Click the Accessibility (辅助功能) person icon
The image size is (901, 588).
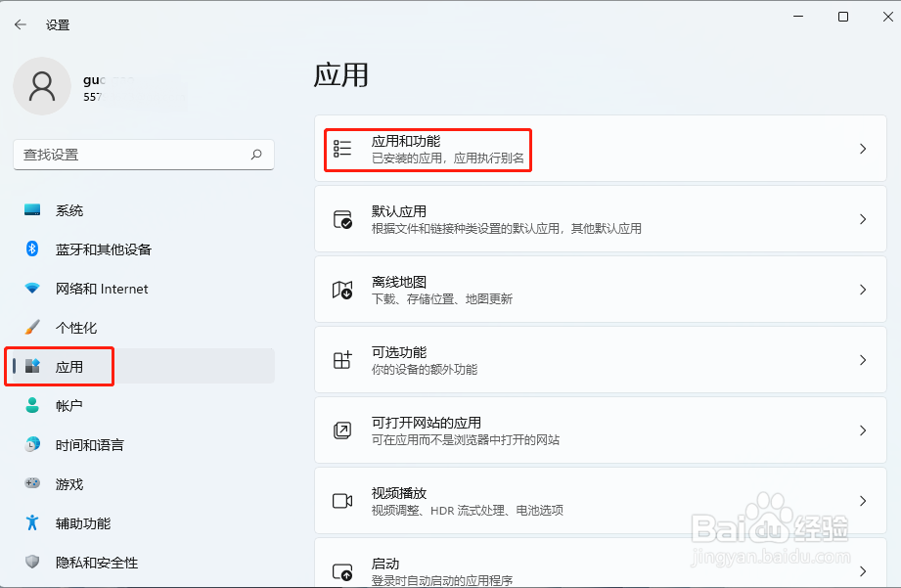pyautogui.click(x=32, y=522)
